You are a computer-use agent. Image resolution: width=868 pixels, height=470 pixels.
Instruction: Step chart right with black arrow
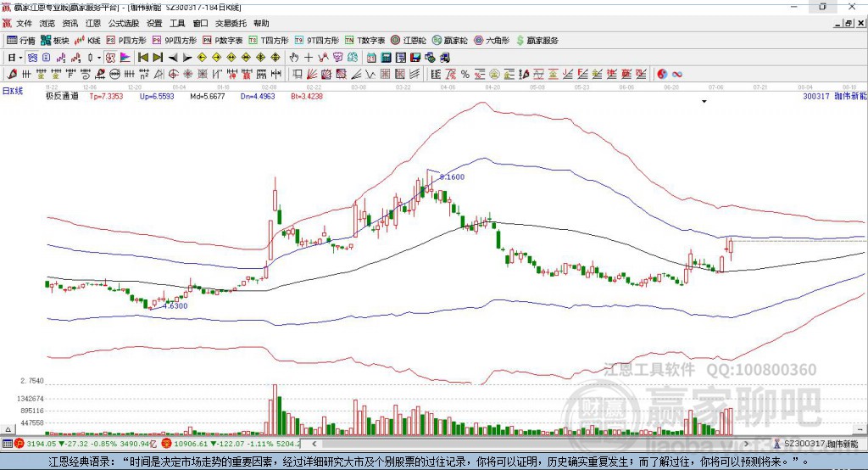coord(187,57)
